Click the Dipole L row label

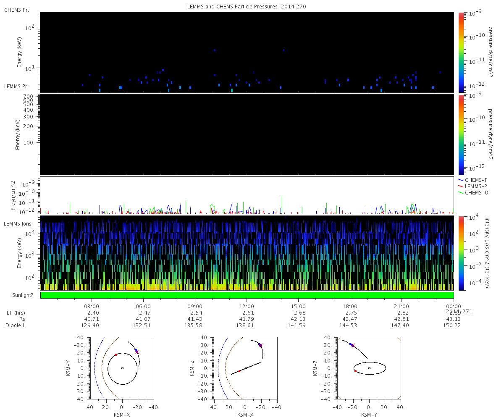tap(16, 325)
